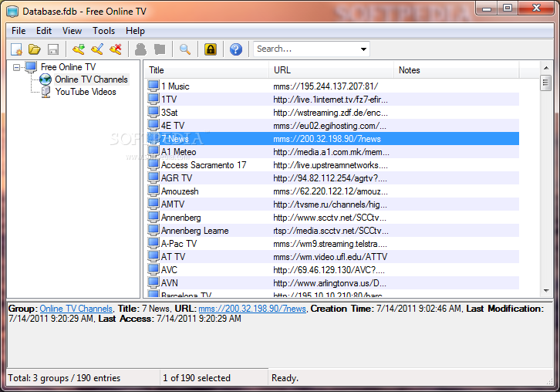The width and height of the screenshot is (560, 392).
Task: Sort entries by Title column header
Action: pyautogui.click(x=207, y=70)
